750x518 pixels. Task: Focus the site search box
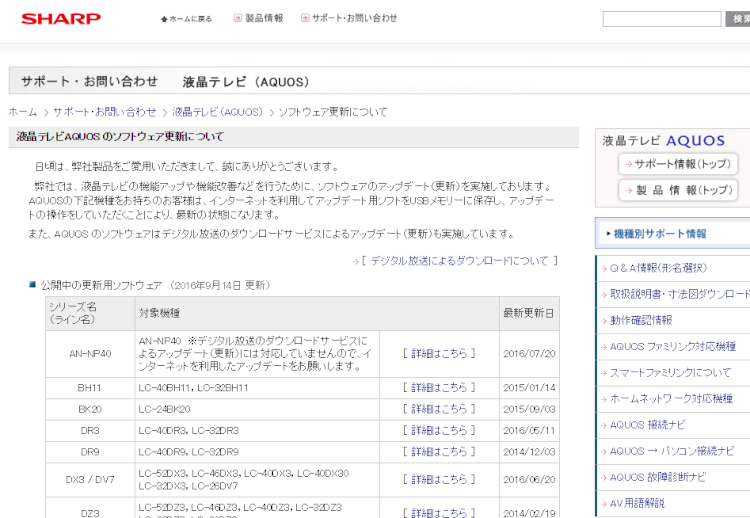[x=662, y=19]
